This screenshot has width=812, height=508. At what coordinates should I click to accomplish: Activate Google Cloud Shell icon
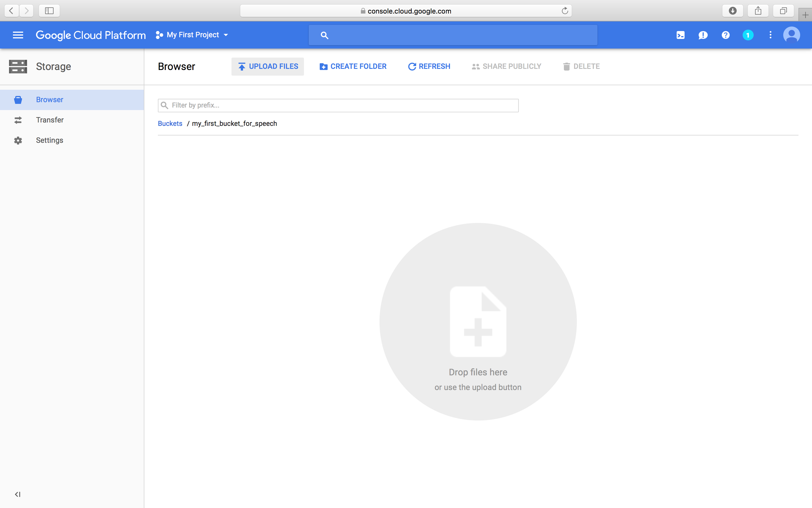click(680, 35)
